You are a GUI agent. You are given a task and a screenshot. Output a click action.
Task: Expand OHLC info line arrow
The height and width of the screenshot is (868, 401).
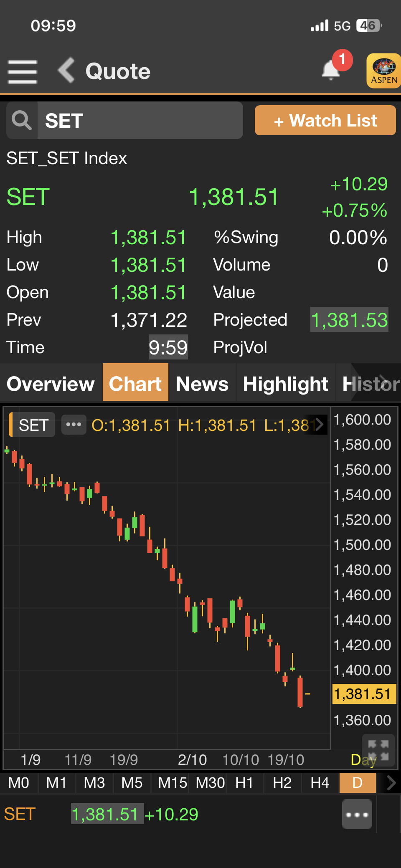coord(320,425)
